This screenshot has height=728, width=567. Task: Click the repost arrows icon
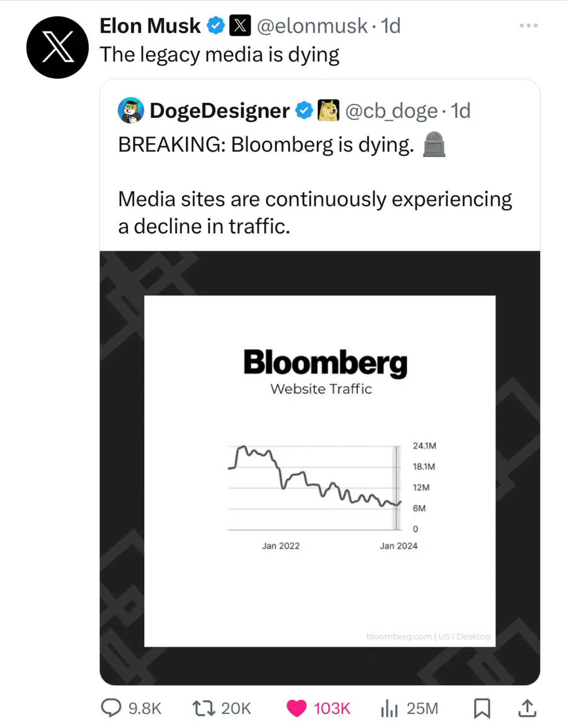204,708
